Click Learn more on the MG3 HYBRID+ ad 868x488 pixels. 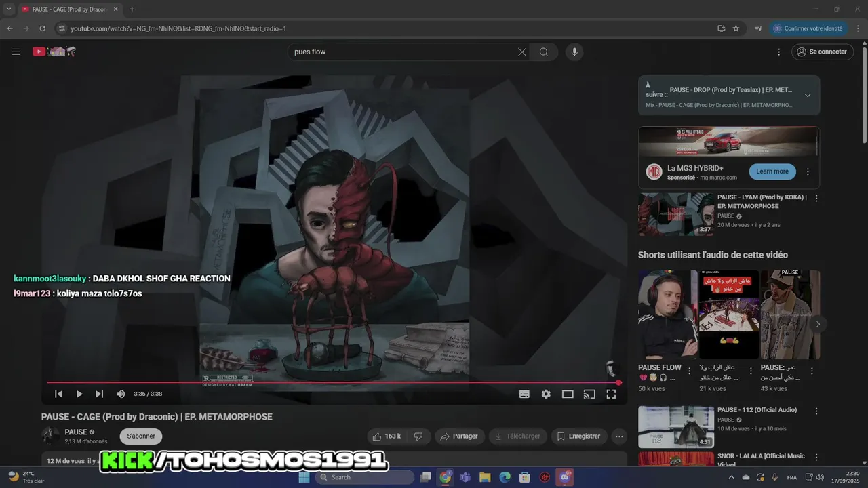coord(772,171)
